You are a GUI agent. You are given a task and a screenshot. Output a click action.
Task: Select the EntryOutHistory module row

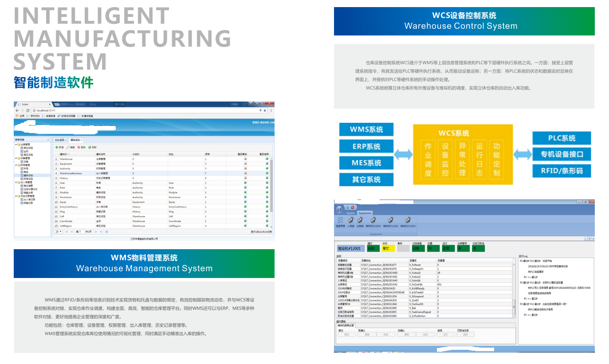click(x=162, y=207)
